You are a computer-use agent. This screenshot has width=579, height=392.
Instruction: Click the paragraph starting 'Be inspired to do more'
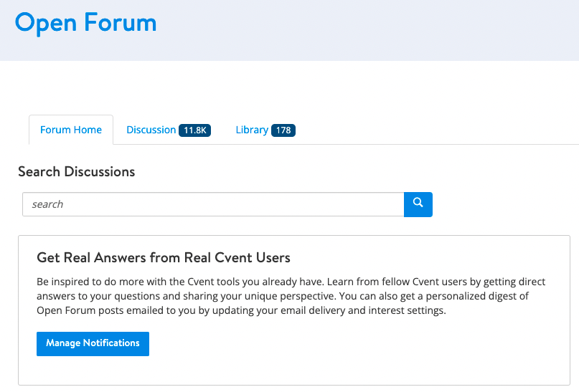(291, 296)
